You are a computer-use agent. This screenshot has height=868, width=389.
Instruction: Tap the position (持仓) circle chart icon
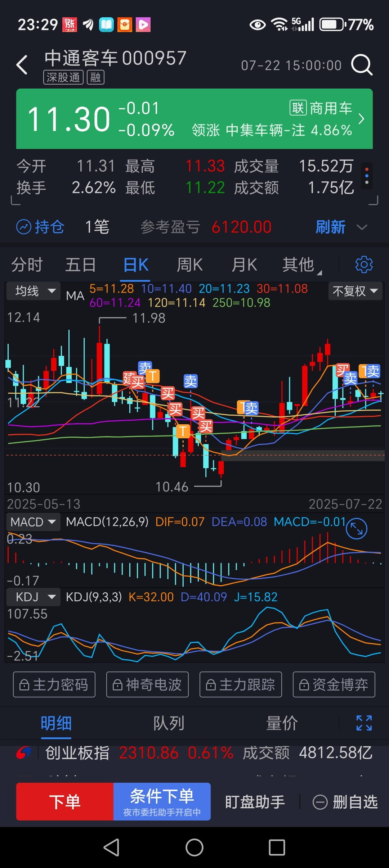(x=24, y=227)
